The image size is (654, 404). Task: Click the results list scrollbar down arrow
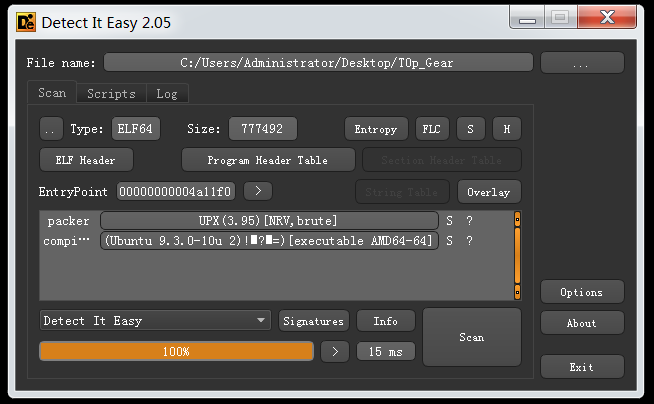click(x=517, y=292)
